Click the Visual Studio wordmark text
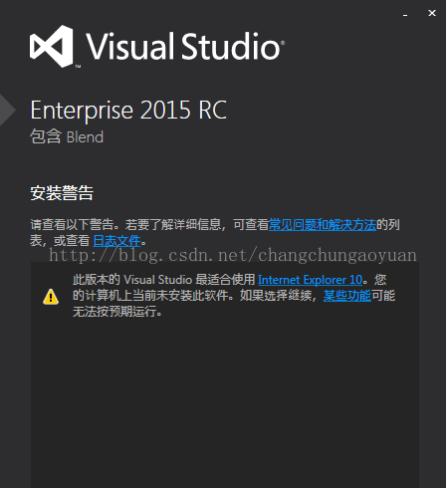The image size is (448, 488). (183, 46)
